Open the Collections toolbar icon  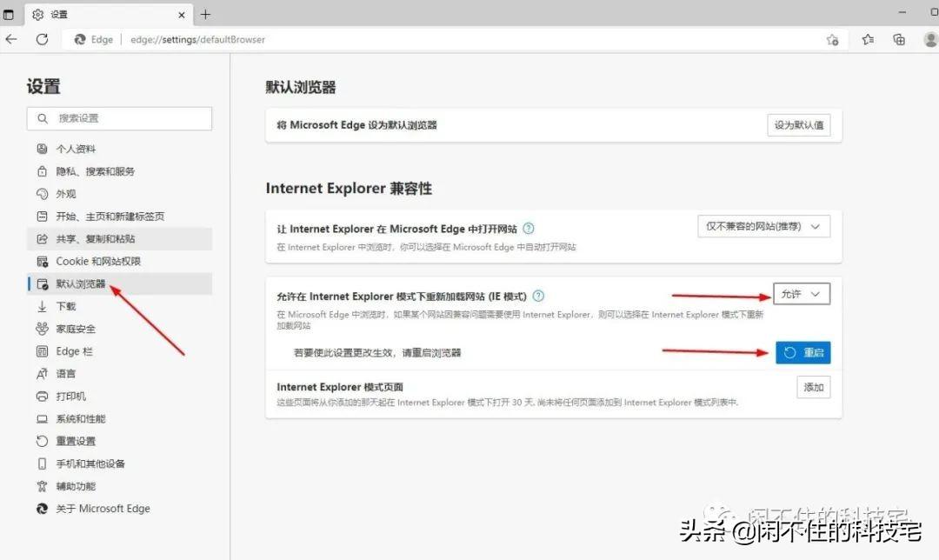click(x=899, y=39)
